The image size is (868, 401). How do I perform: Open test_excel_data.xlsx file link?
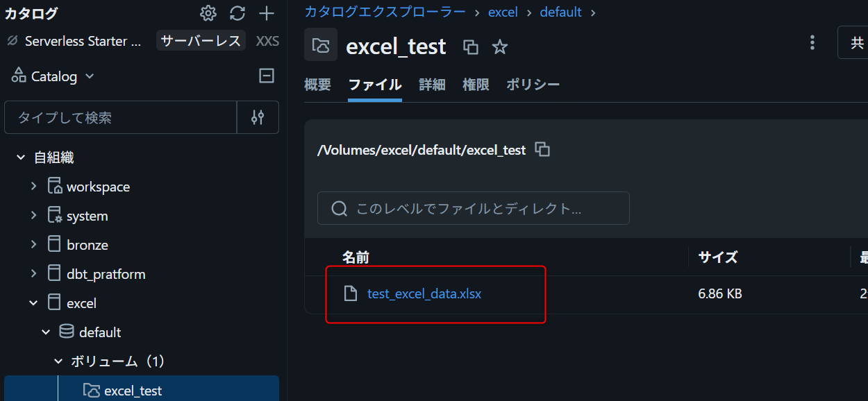[x=424, y=293]
